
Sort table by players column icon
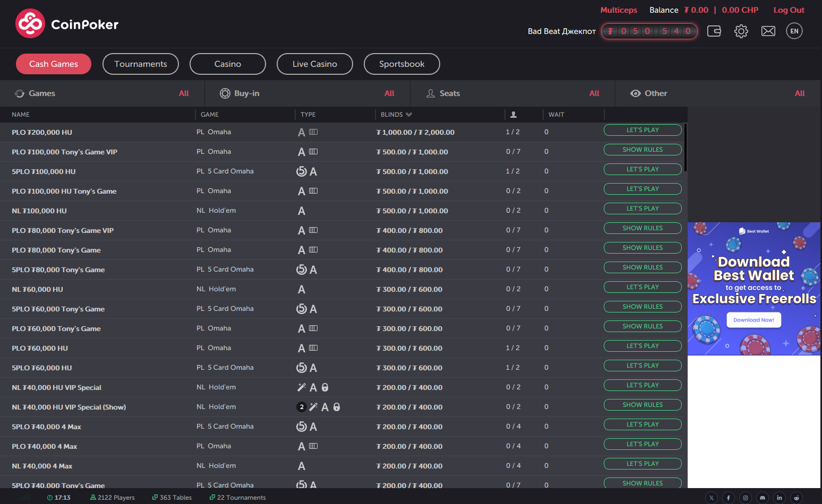click(x=513, y=115)
